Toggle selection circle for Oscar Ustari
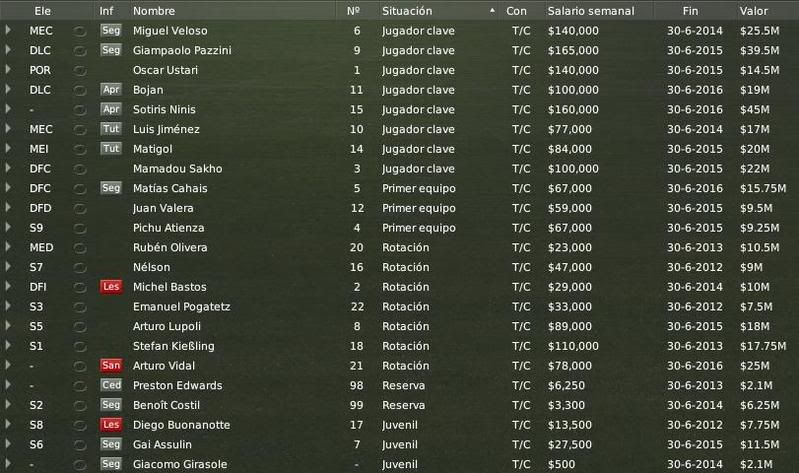 pyautogui.click(x=79, y=70)
